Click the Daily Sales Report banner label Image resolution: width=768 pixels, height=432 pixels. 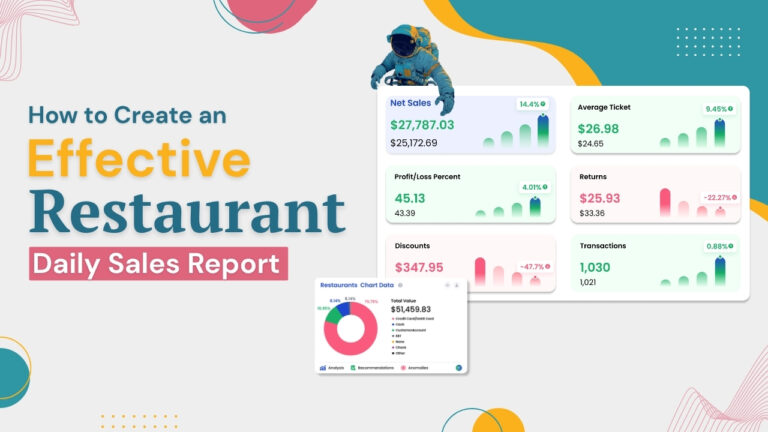(158, 264)
